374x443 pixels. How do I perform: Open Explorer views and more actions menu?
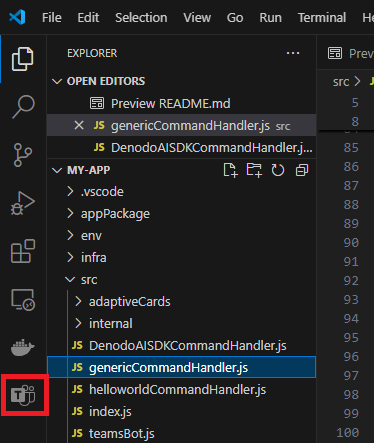point(293,53)
